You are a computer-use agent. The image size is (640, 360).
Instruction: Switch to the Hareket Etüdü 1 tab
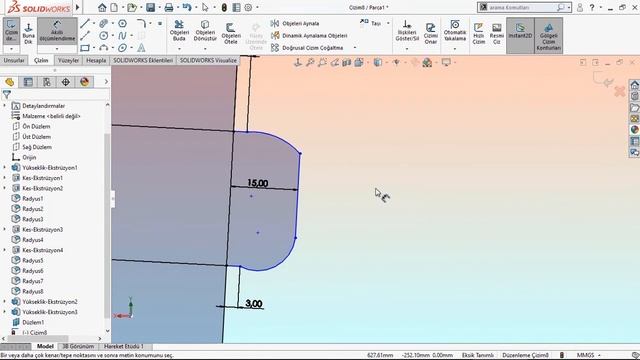pyautogui.click(x=124, y=346)
